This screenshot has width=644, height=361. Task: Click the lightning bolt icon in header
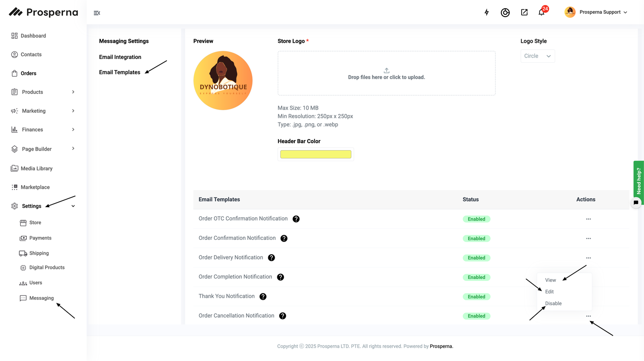click(x=487, y=12)
